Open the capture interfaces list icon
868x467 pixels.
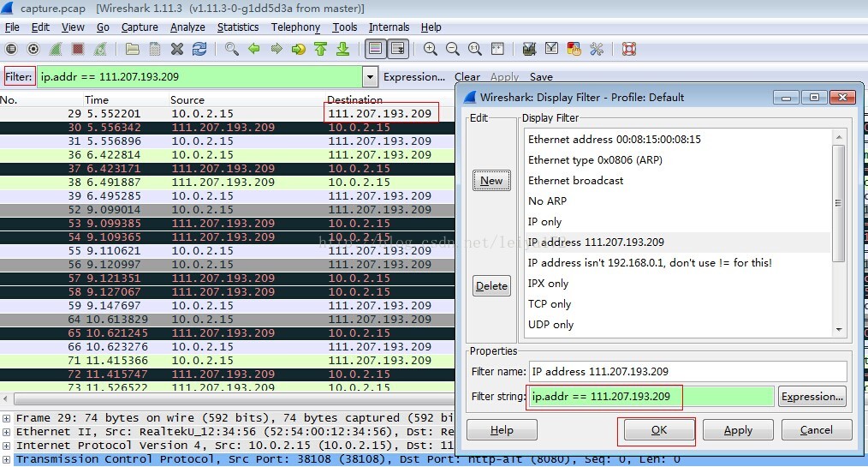click(11, 50)
